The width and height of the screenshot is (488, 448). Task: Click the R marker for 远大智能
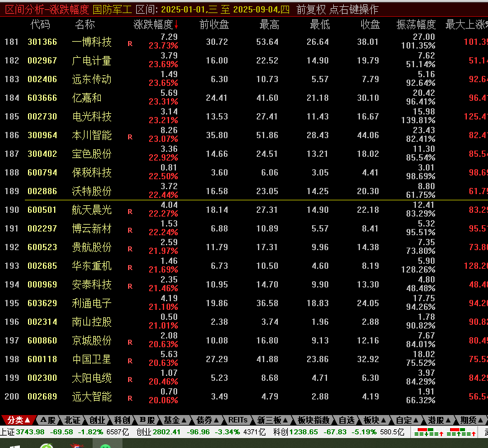(130, 399)
